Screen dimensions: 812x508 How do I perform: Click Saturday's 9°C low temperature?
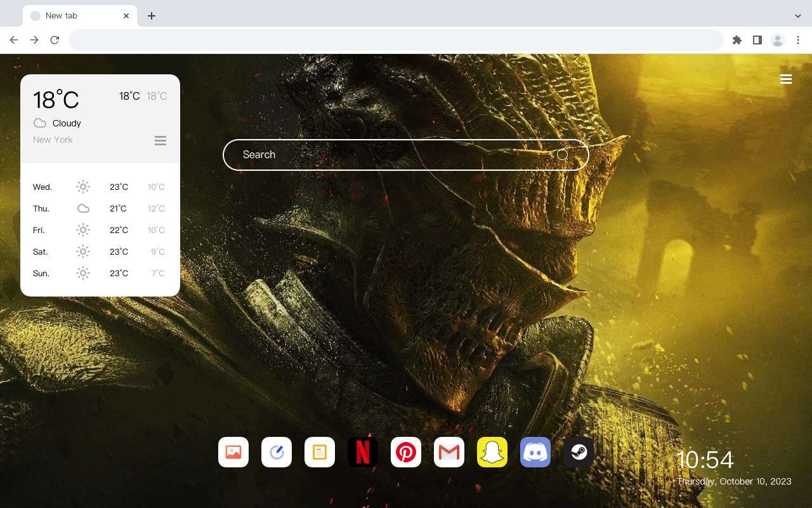[x=158, y=251]
